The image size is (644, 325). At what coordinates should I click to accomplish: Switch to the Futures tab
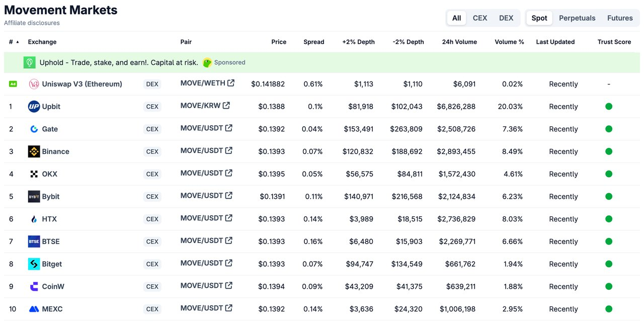pyautogui.click(x=620, y=18)
